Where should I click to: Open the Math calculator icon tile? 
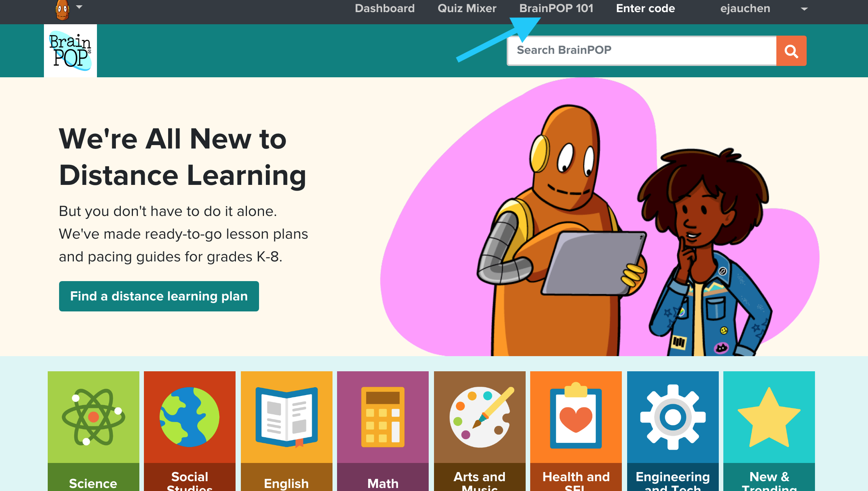click(x=383, y=417)
